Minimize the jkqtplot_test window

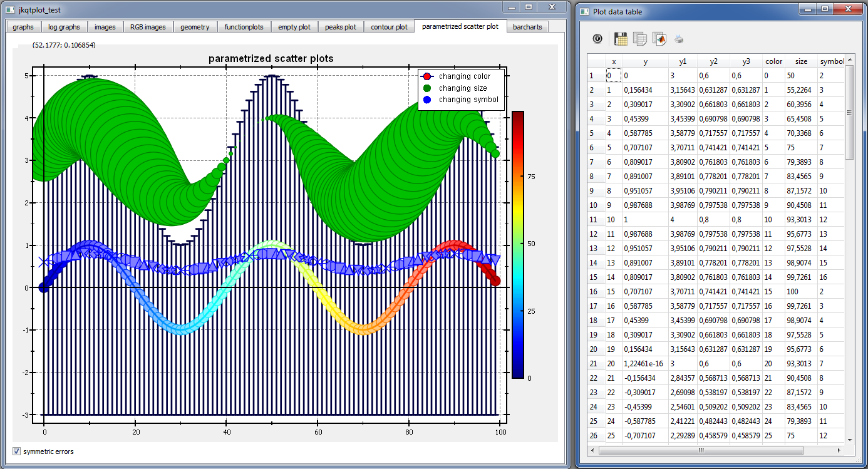pos(512,8)
